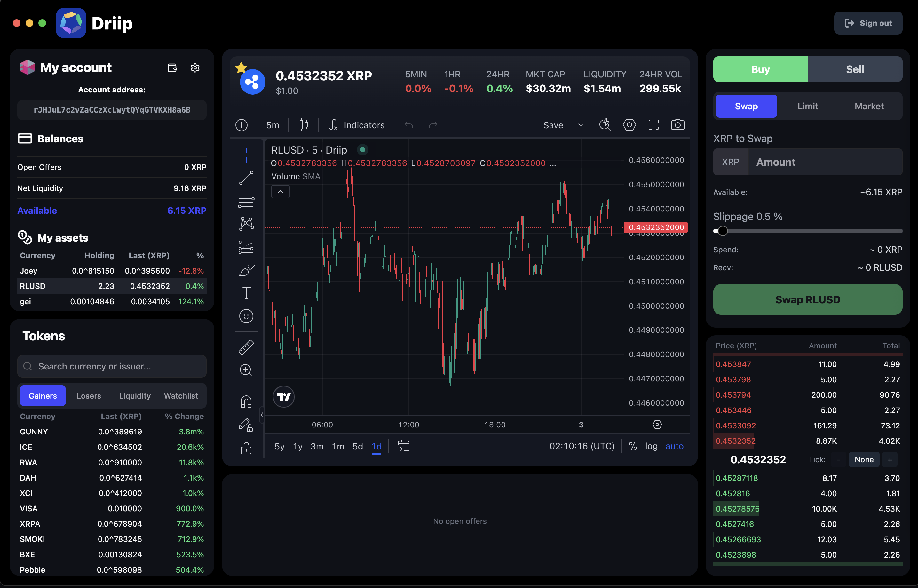Select the zoom in tool
This screenshot has width=918, height=588.
point(247,370)
